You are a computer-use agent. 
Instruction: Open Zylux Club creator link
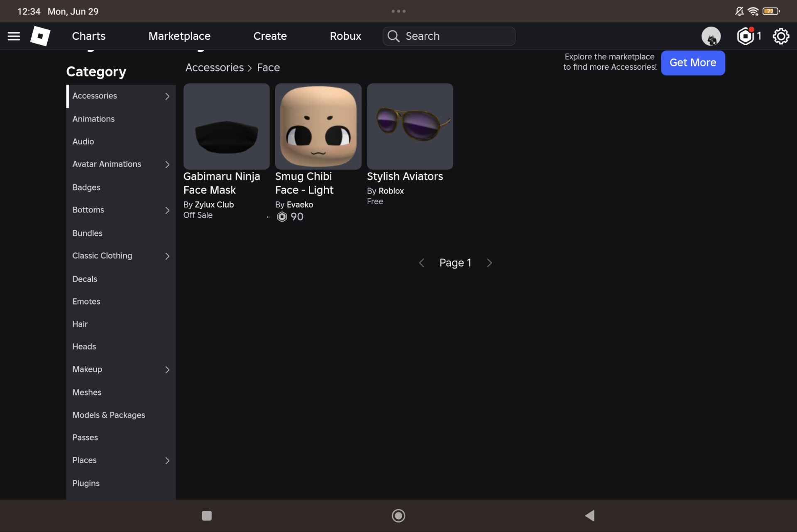(214, 205)
